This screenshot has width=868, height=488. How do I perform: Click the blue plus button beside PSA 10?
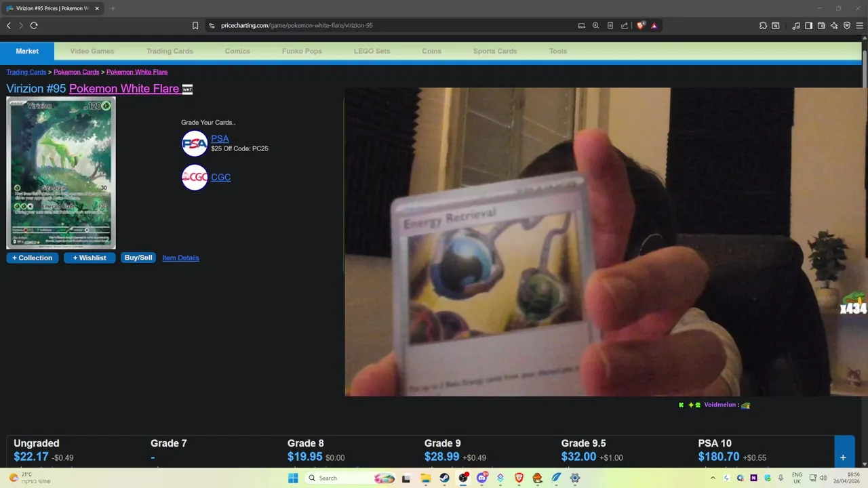point(843,457)
